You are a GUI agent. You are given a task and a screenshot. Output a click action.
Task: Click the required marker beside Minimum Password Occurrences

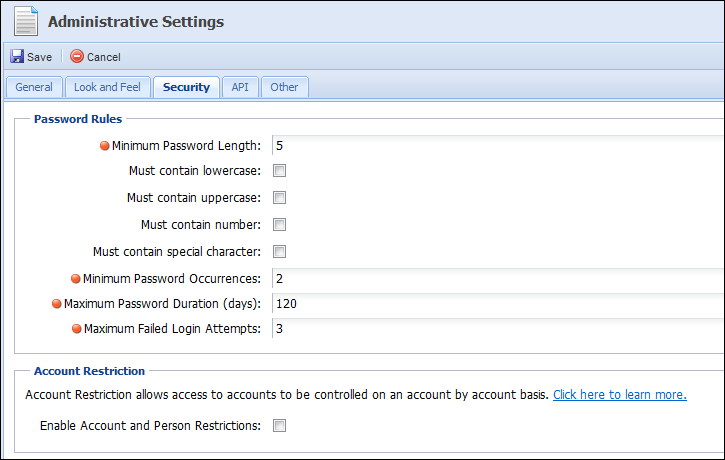[x=76, y=279]
